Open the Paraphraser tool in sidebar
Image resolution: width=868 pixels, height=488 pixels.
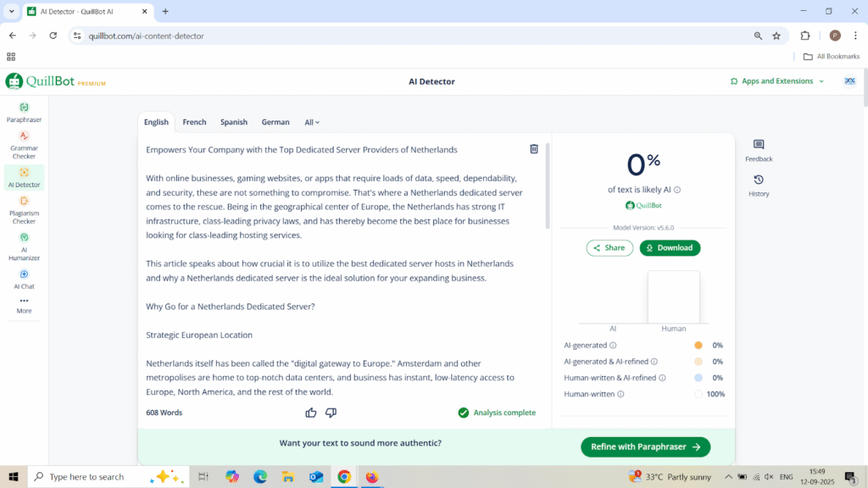[24, 112]
